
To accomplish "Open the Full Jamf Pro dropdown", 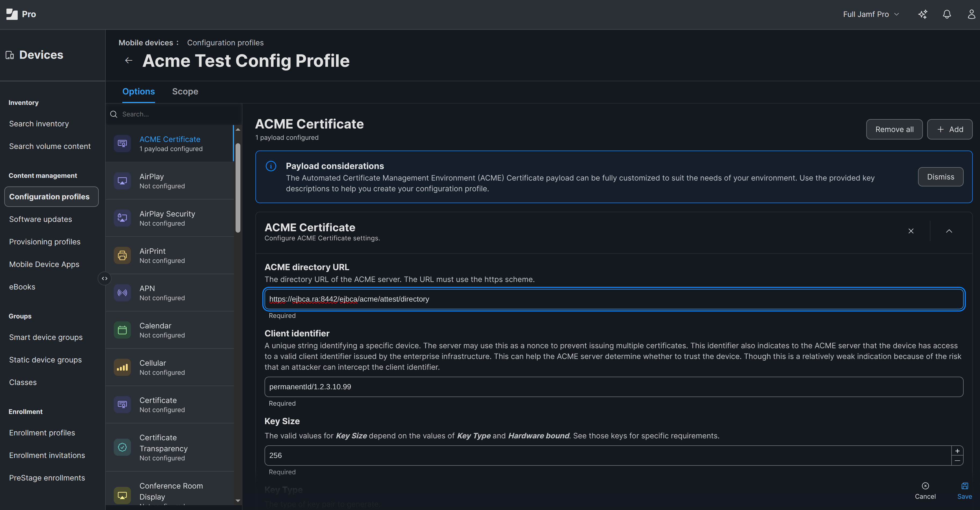I will (871, 14).
